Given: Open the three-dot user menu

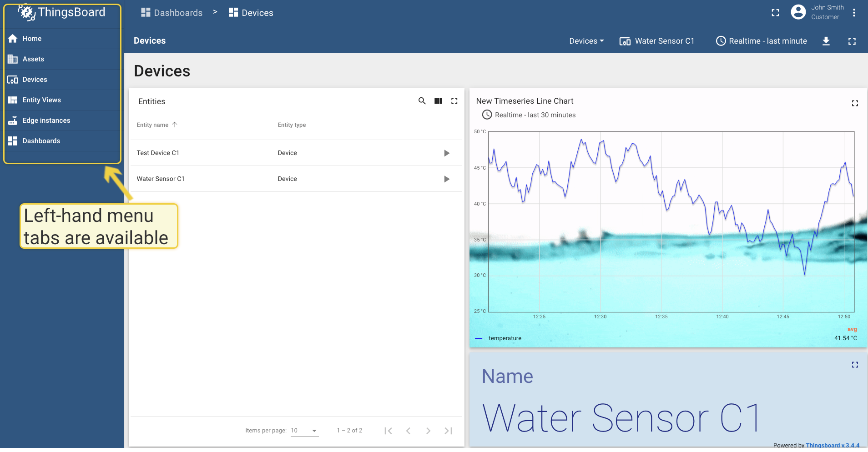Looking at the screenshot, I should click(x=854, y=13).
